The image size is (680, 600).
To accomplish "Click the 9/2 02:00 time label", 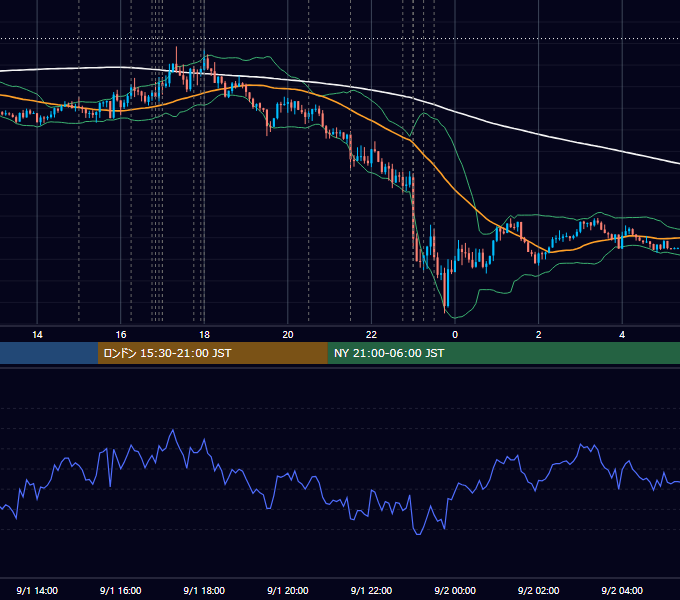I will click(x=539, y=590).
